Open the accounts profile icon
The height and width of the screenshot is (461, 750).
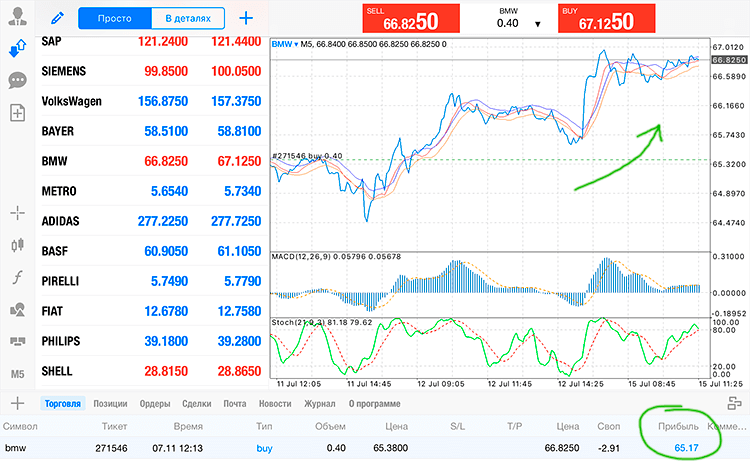(x=18, y=16)
